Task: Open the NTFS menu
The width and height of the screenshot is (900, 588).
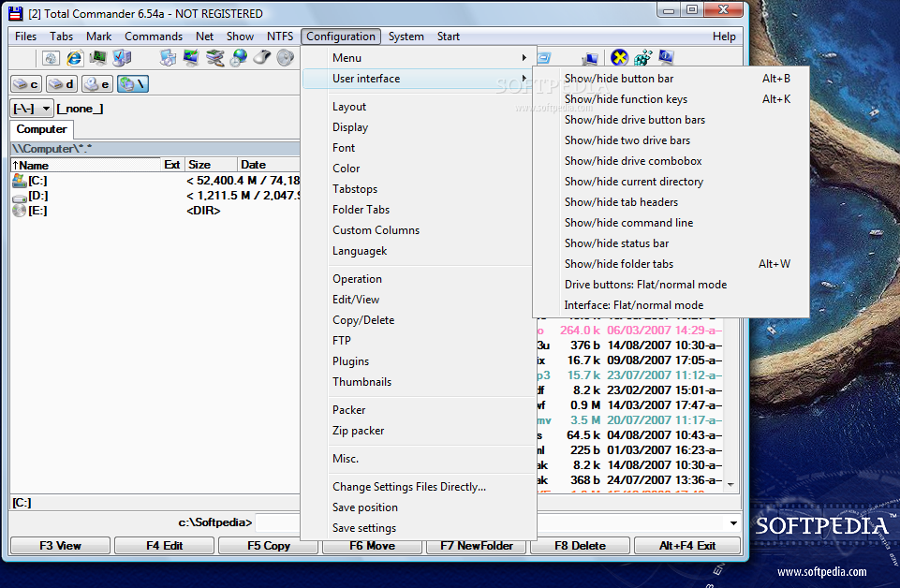Action: (x=279, y=37)
